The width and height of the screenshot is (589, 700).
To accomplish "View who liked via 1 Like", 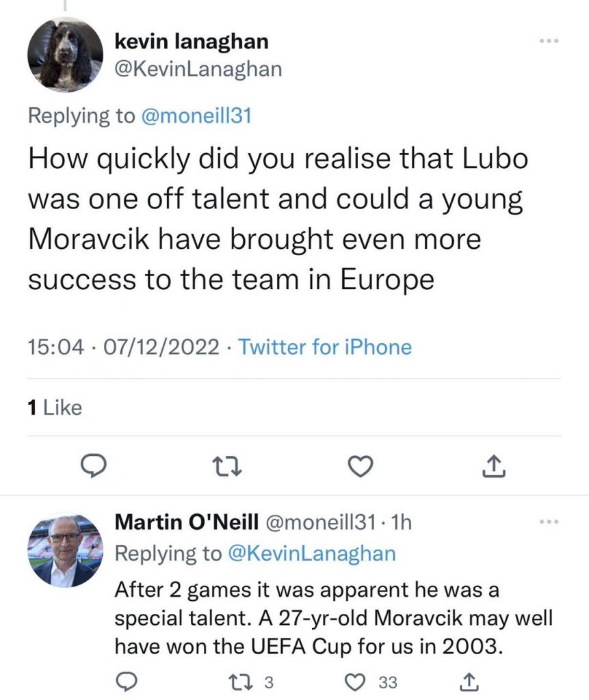I will [x=55, y=407].
